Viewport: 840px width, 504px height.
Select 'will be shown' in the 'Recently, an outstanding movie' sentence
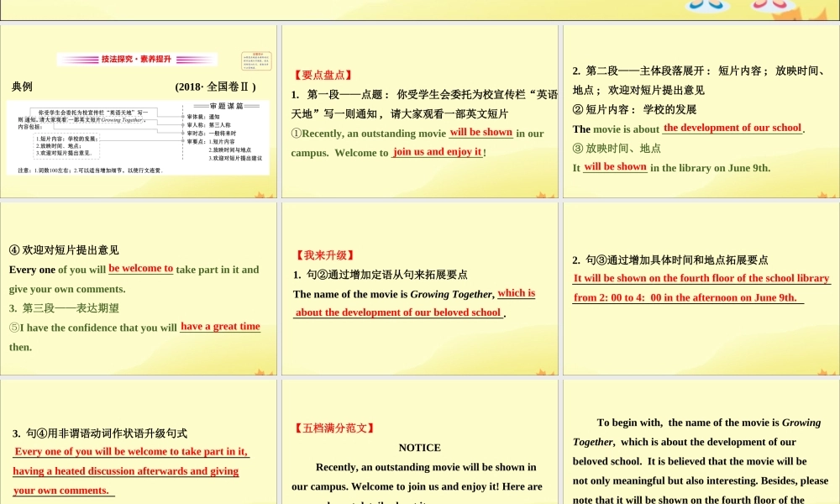481,132
